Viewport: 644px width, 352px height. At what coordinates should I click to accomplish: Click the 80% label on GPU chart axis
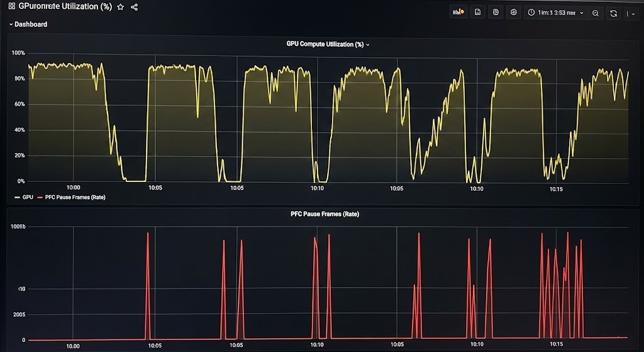(19, 79)
